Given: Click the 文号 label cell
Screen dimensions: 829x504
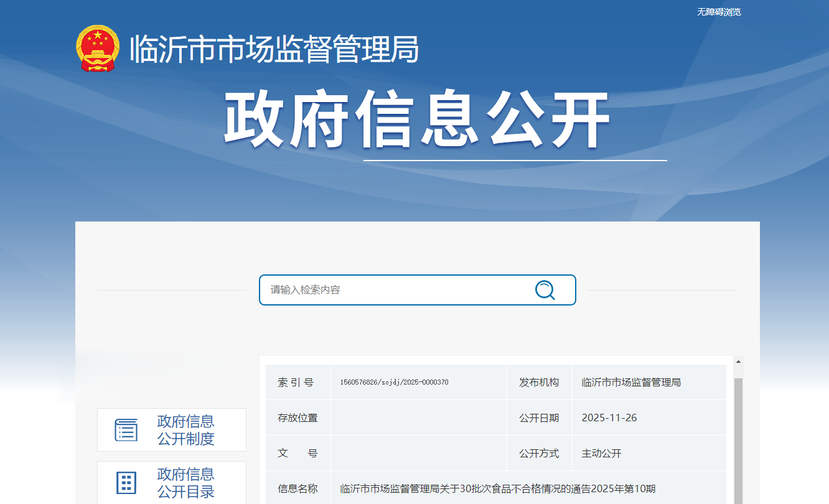Looking at the screenshot, I should 298,453.
